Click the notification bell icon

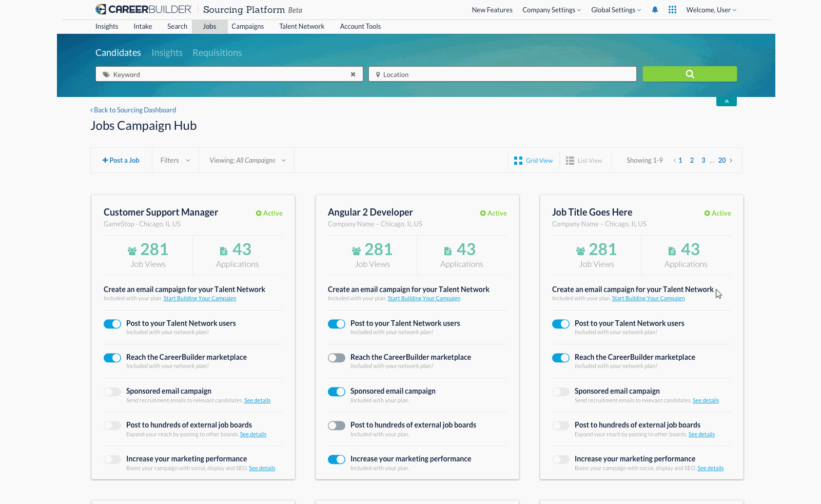[x=655, y=10]
